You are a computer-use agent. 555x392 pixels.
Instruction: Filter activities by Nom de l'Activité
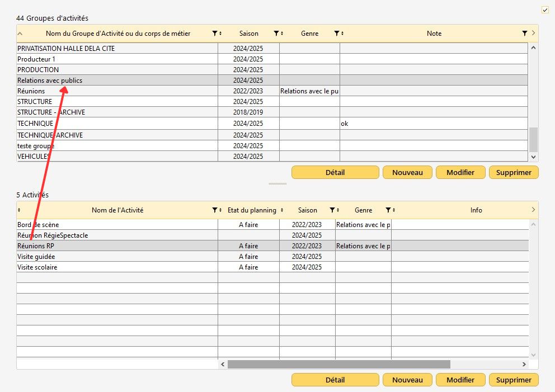point(215,210)
